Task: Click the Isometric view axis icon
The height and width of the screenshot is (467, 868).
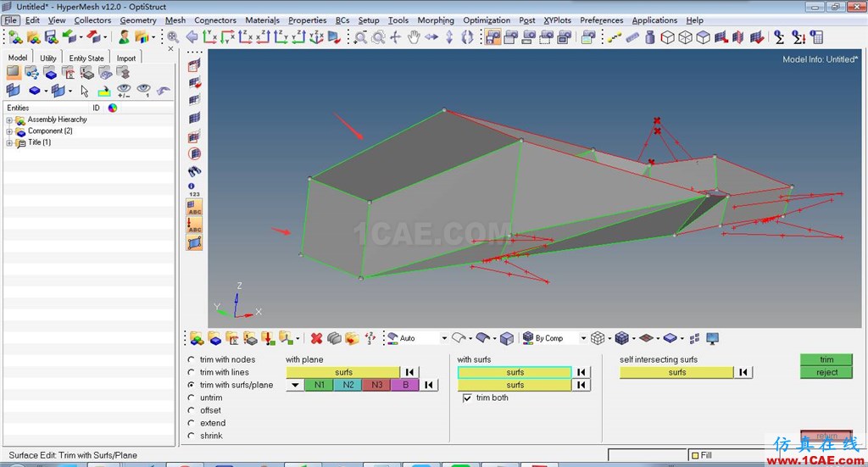Action: coord(316,37)
